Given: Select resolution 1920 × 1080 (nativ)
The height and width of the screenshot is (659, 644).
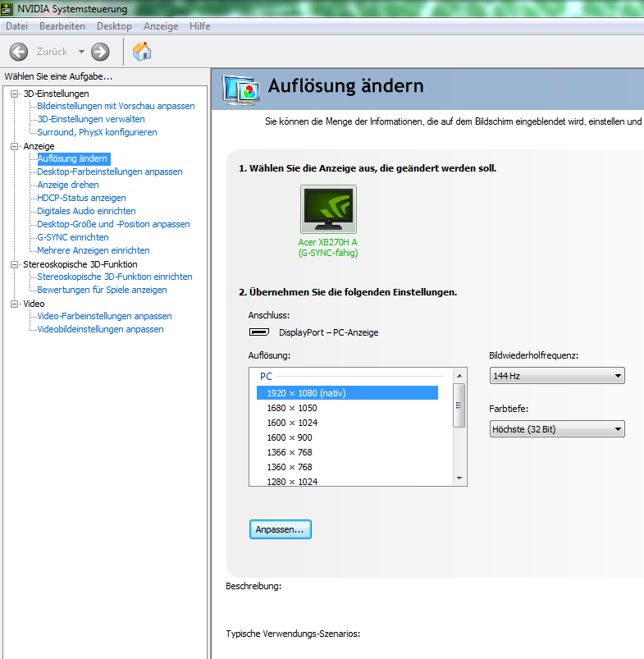Looking at the screenshot, I should coord(347,393).
